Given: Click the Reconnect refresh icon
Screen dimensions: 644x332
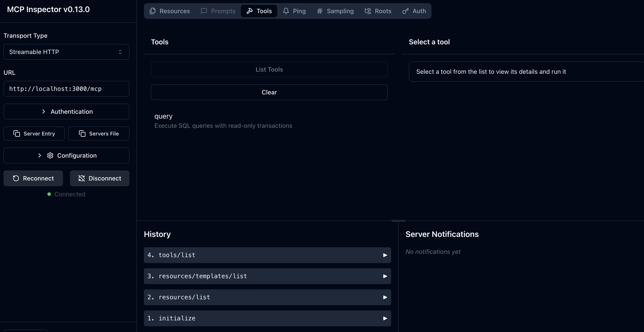Looking at the screenshot, I should click(16, 178).
